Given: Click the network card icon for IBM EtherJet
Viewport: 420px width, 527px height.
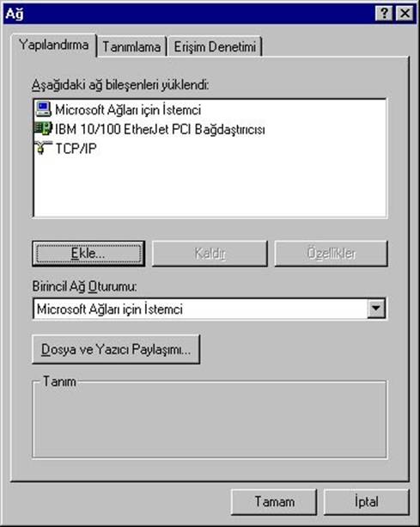Looking at the screenshot, I should (x=43, y=128).
